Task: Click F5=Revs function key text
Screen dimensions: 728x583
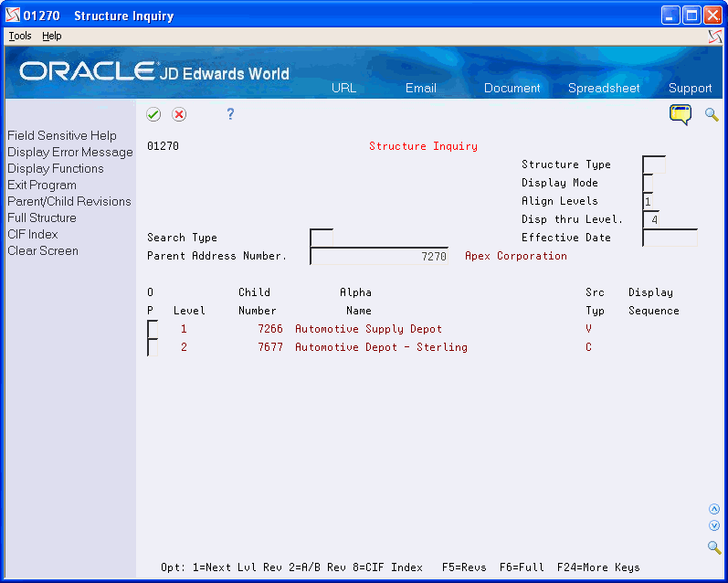Action: pyautogui.click(x=464, y=567)
